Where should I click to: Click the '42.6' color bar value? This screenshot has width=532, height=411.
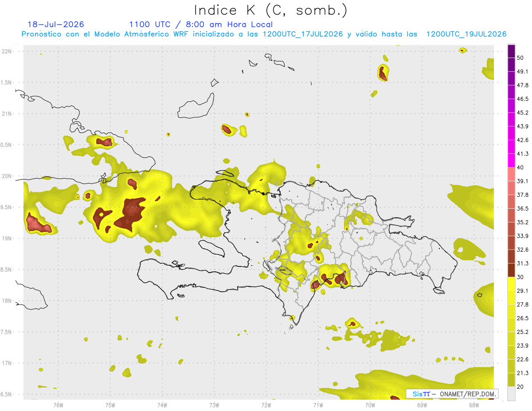pos(523,140)
